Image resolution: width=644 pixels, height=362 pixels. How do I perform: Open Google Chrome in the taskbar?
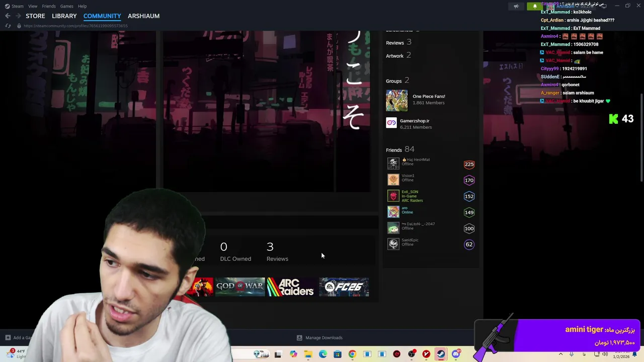352,354
